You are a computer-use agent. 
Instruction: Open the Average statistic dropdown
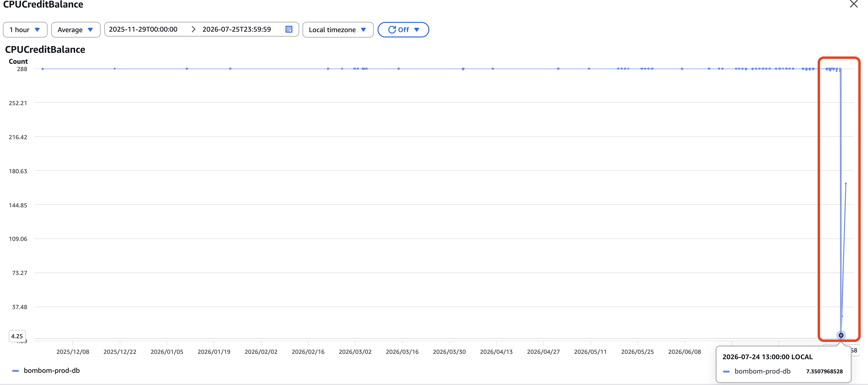click(x=75, y=30)
